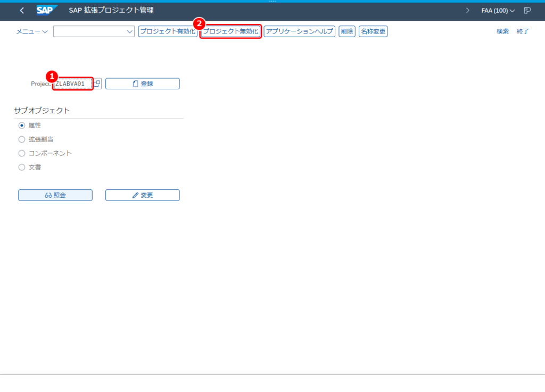Select the 拡張割当 radio button
The image size is (545, 392).
tap(22, 139)
